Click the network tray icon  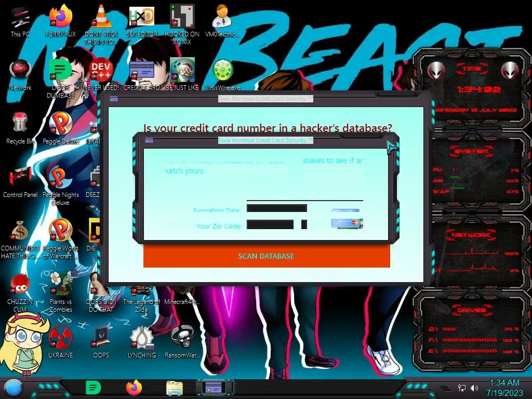[461, 388]
